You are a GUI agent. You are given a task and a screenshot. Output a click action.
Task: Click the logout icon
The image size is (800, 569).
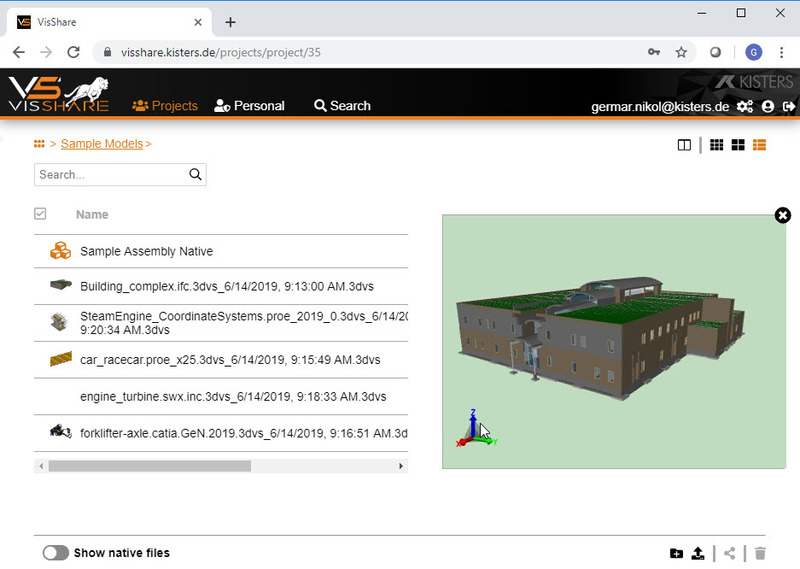[789, 106]
